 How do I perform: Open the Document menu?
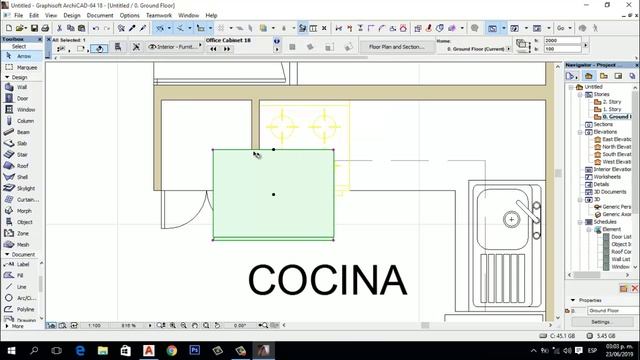tap(100, 15)
